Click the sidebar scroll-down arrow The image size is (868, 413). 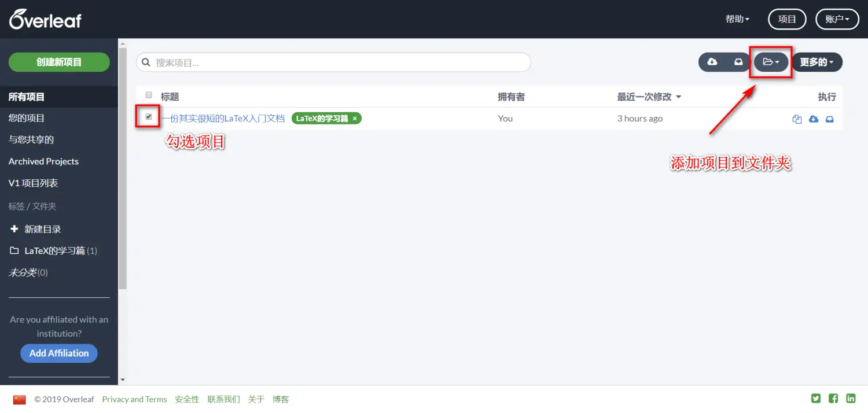pyautogui.click(x=122, y=380)
